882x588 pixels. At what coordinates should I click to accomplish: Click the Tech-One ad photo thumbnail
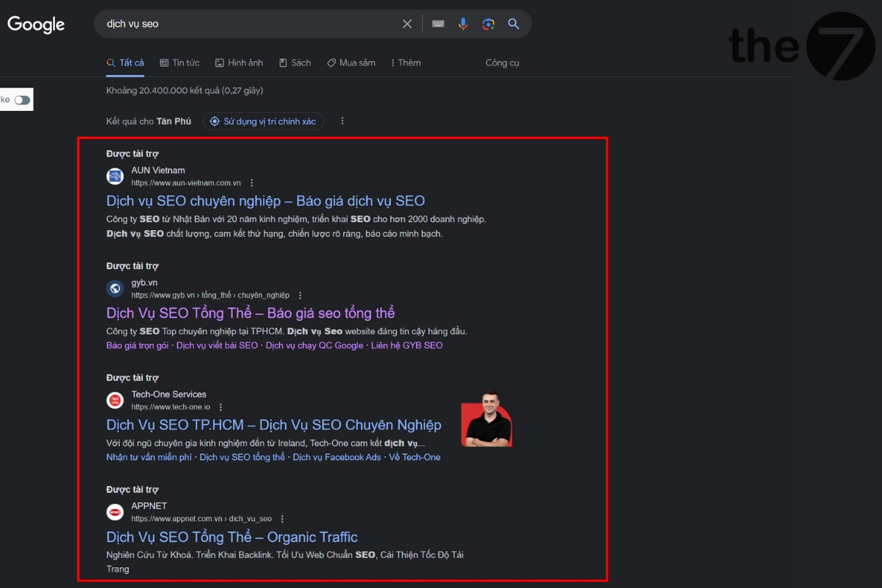coord(487,419)
